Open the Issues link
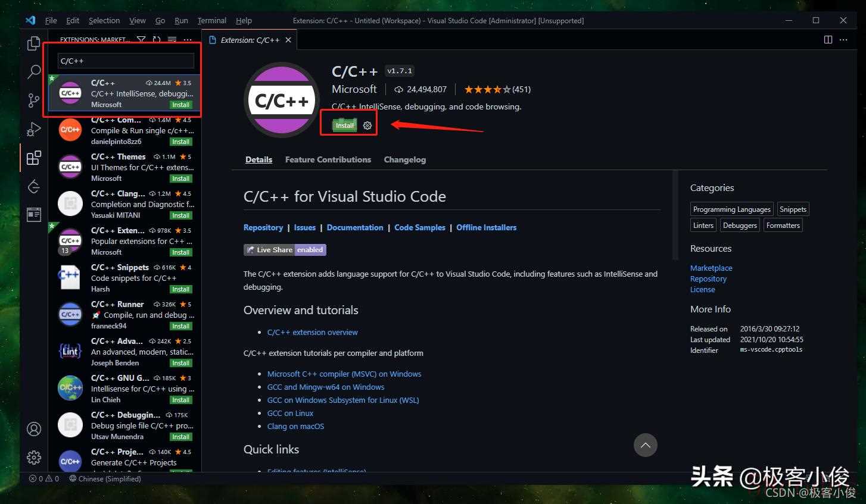 point(305,227)
